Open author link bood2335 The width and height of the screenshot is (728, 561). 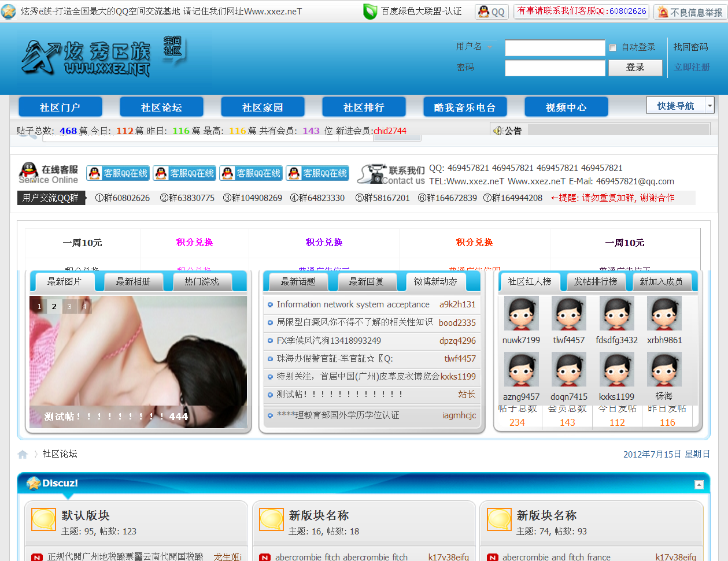point(457,322)
